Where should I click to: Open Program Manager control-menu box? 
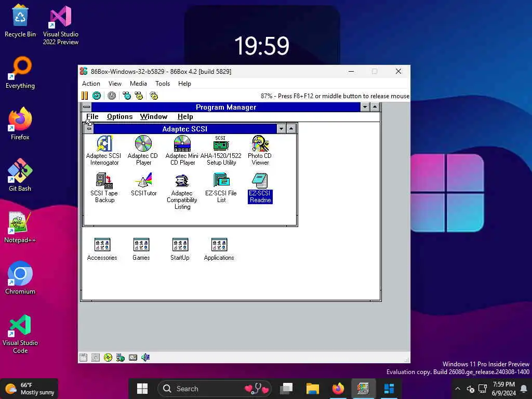[87, 107]
